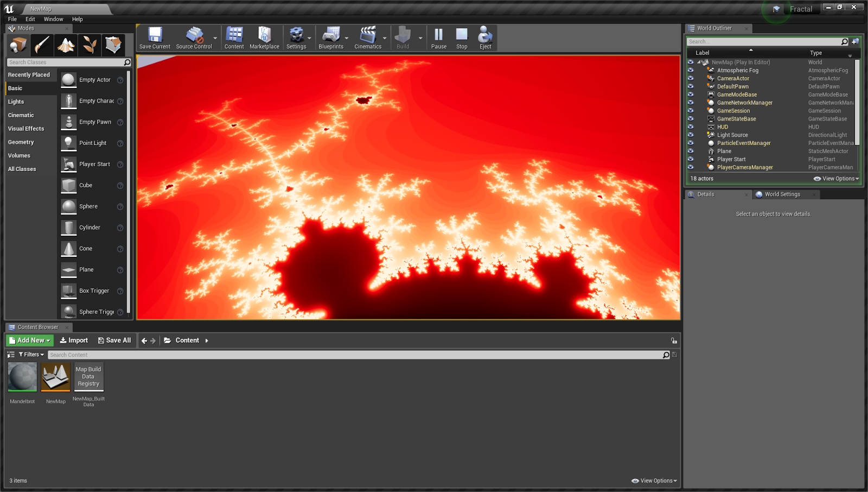Select the NewMap level thumbnail
Image resolution: width=868 pixels, height=492 pixels.
tap(56, 377)
